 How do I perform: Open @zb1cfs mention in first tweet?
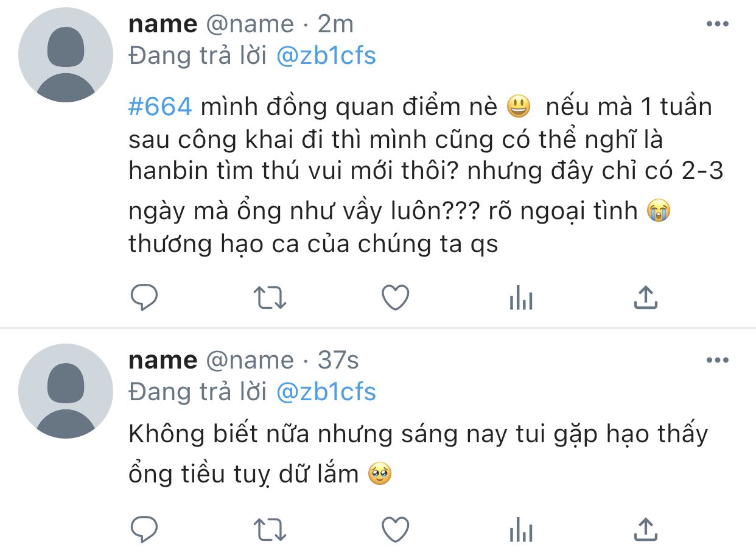(326, 56)
